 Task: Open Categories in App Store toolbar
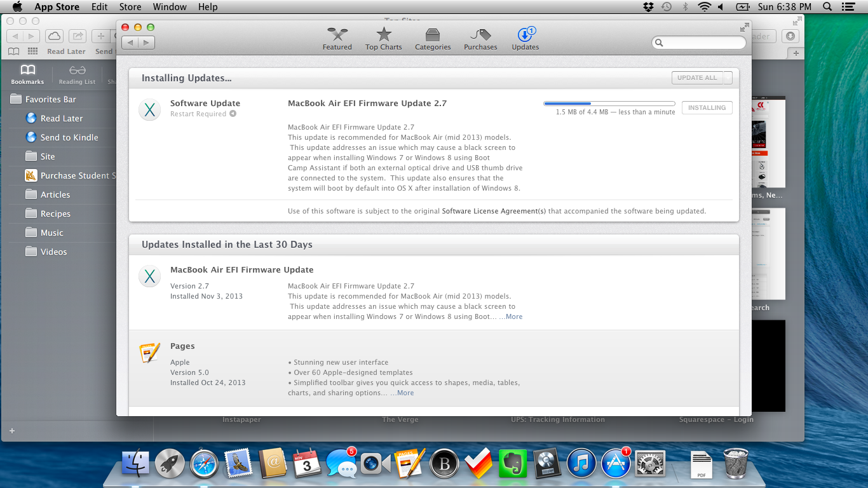pos(433,39)
